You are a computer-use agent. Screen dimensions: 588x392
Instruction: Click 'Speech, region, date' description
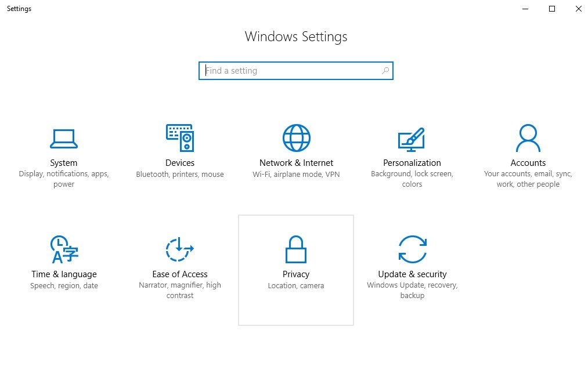coord(64,285)
